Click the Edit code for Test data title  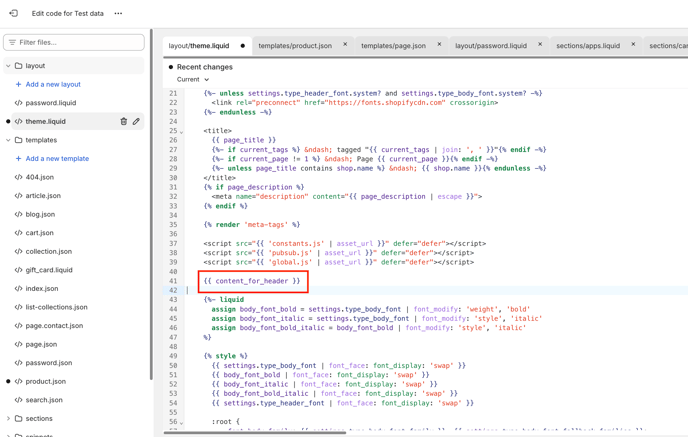pos(68,14)
